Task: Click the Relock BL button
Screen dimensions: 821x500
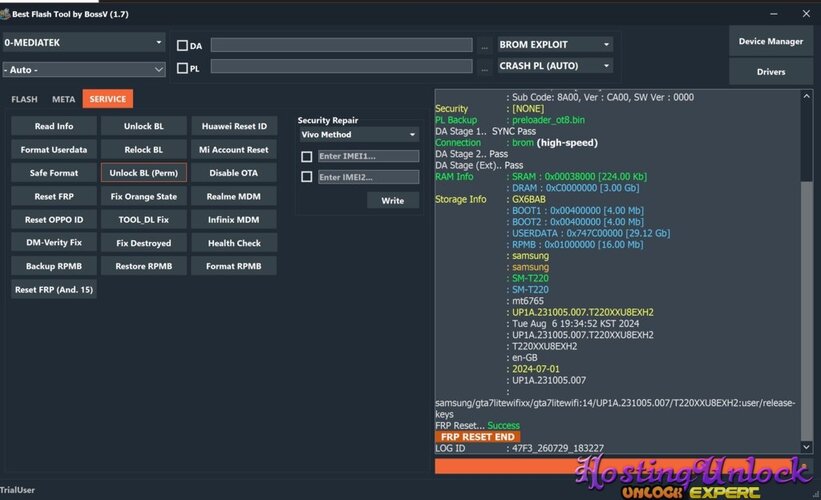Action: click(143, 150)
